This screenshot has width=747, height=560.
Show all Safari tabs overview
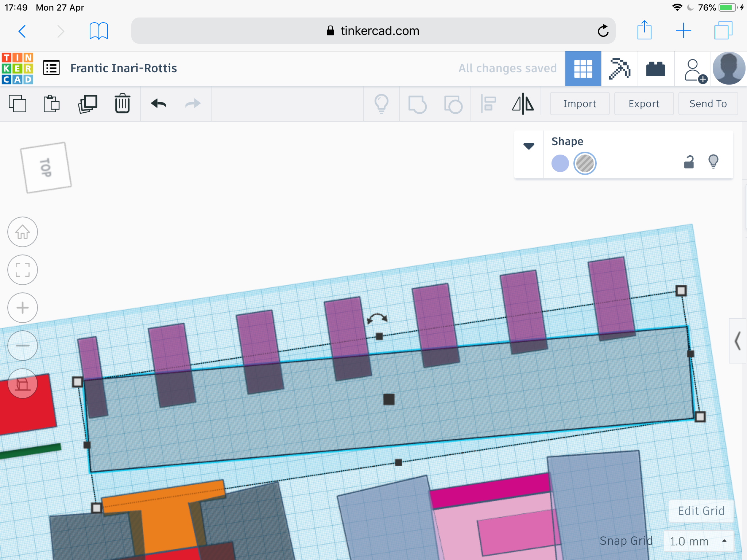click(723, 31)
